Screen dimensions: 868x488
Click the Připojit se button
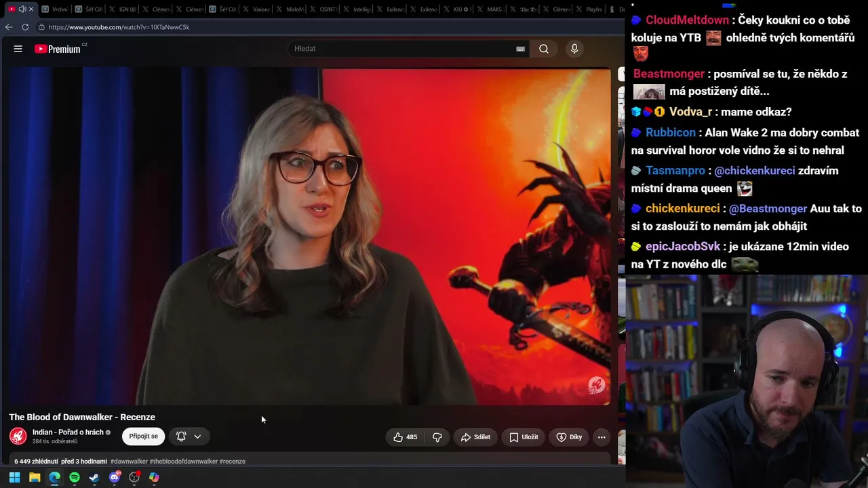[143, 436]
